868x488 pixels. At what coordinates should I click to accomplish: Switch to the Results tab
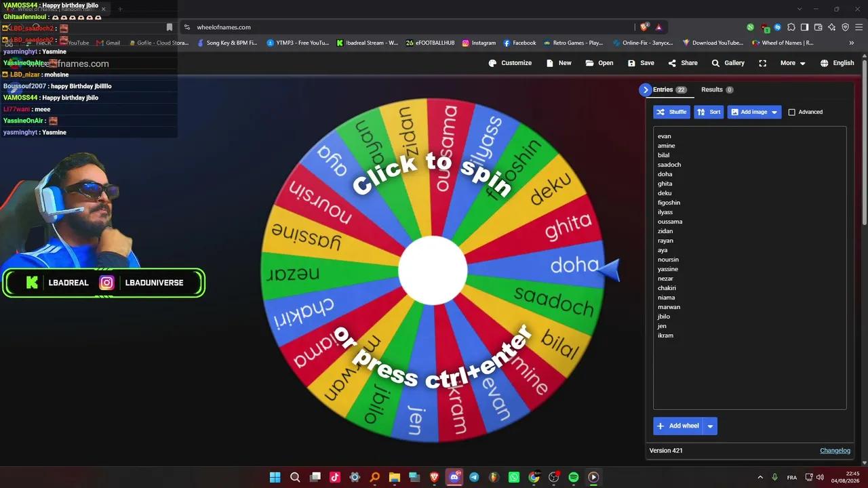tap(717, 89)
